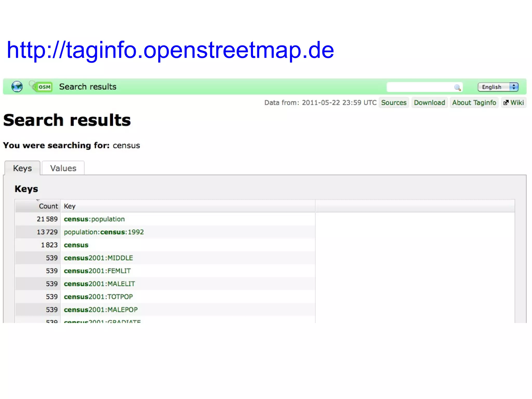Open the census2001:MALEPOP key link
This screenshot has height=399, width=532.
point(101,310)
